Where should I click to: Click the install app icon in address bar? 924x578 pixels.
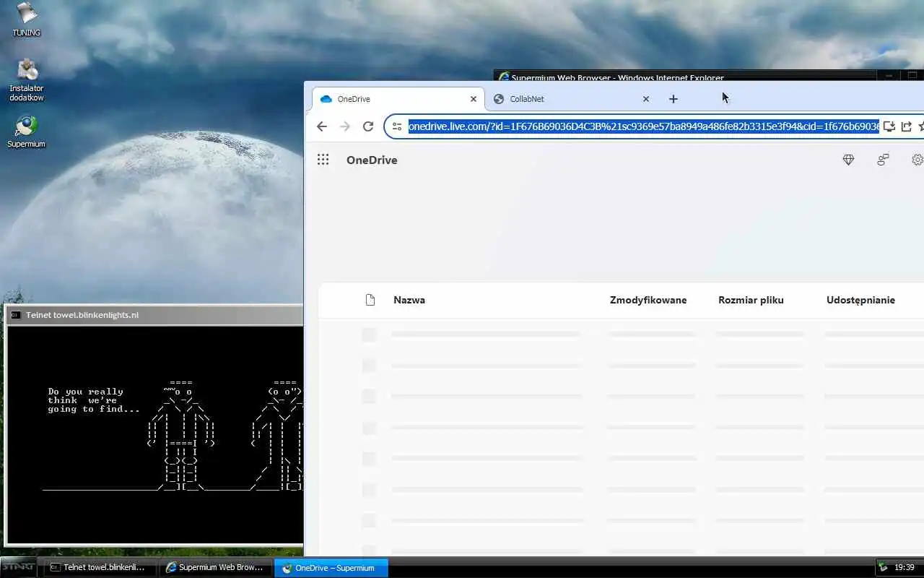tap(889, 126)
